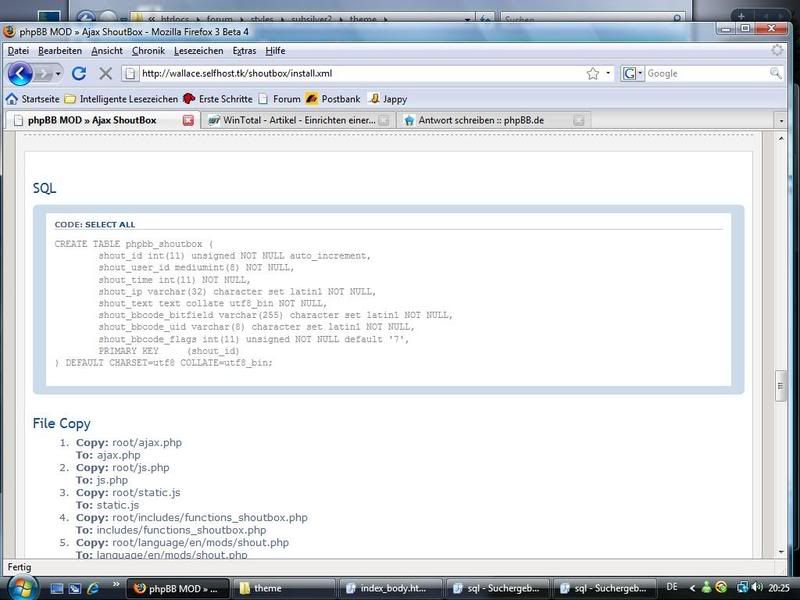
Task: Click the Firefox activity throbber icon
Action: coord(777,50)
